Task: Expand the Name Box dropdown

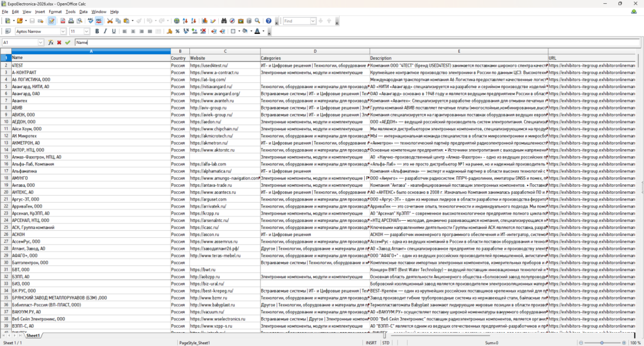Action: (x=42, y=42)
